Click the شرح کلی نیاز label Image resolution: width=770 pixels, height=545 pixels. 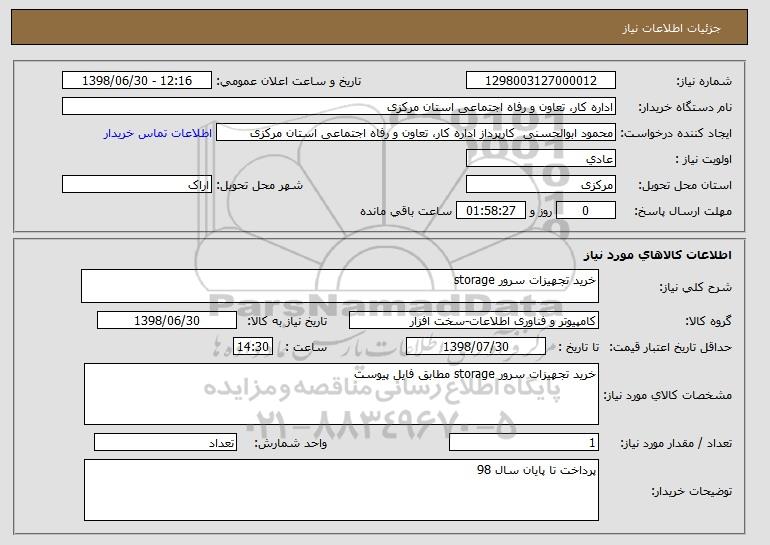[695, 287]
